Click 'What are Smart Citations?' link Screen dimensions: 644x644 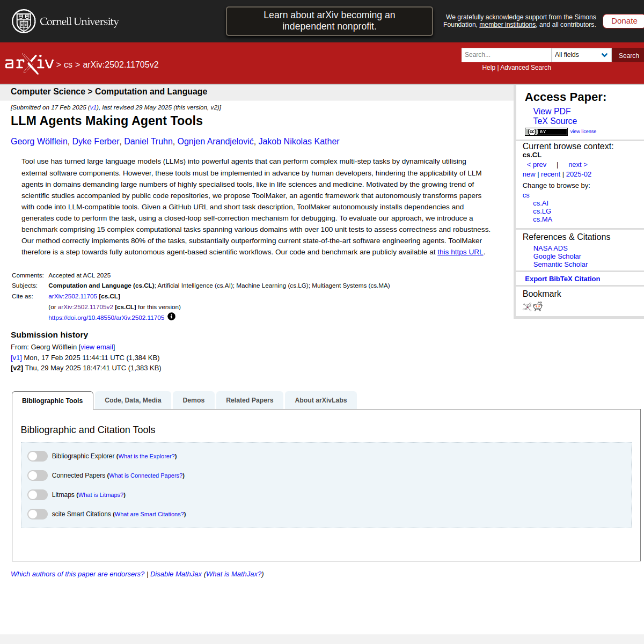[150, 514]
